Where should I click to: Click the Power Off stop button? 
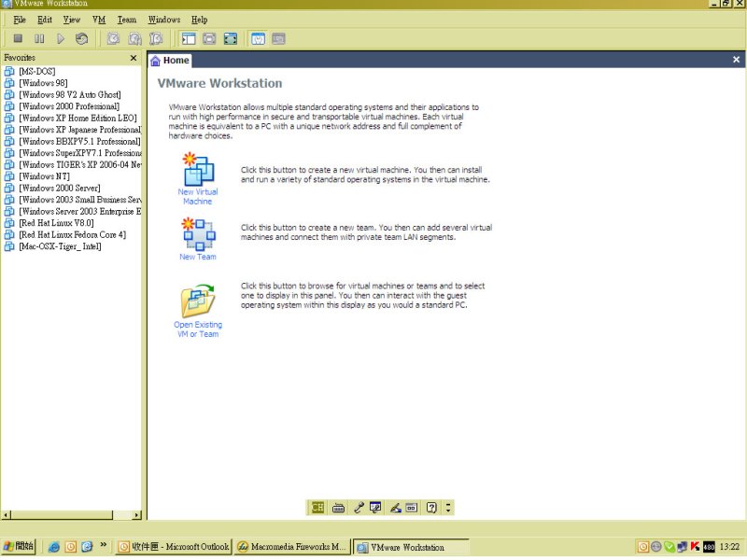tap(18, 38)
